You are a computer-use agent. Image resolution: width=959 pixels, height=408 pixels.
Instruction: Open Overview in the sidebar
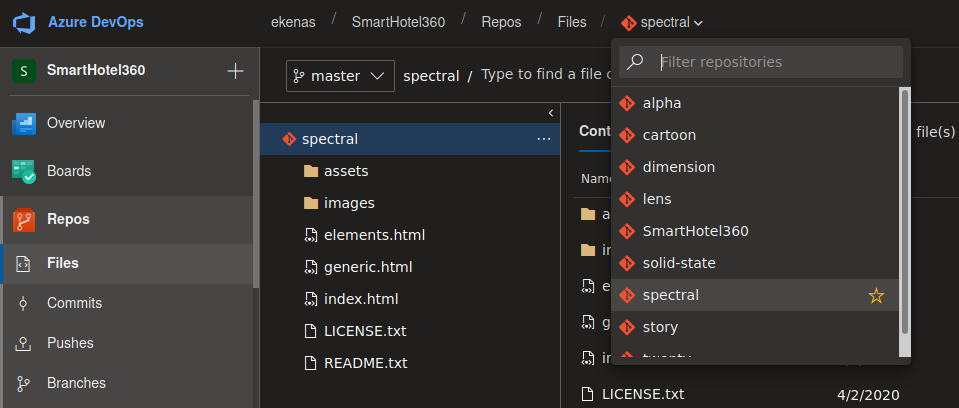point(127,123)
